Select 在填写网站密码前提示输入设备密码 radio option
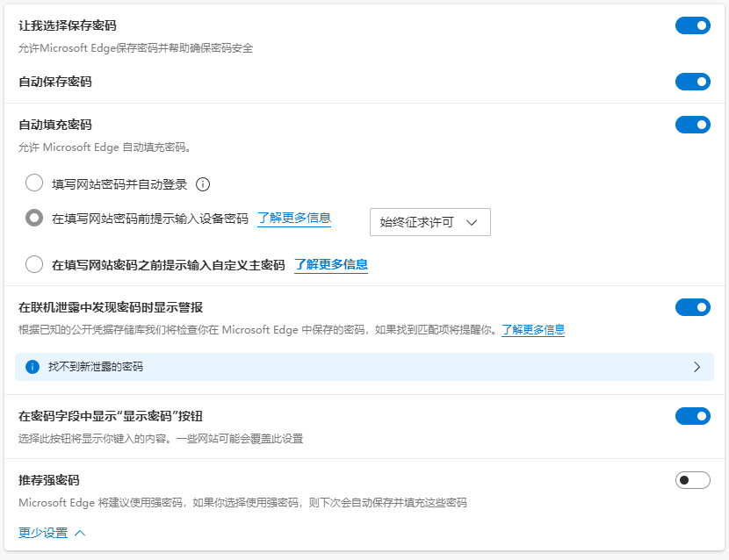 pyautogui.click(x=34, y=218)
